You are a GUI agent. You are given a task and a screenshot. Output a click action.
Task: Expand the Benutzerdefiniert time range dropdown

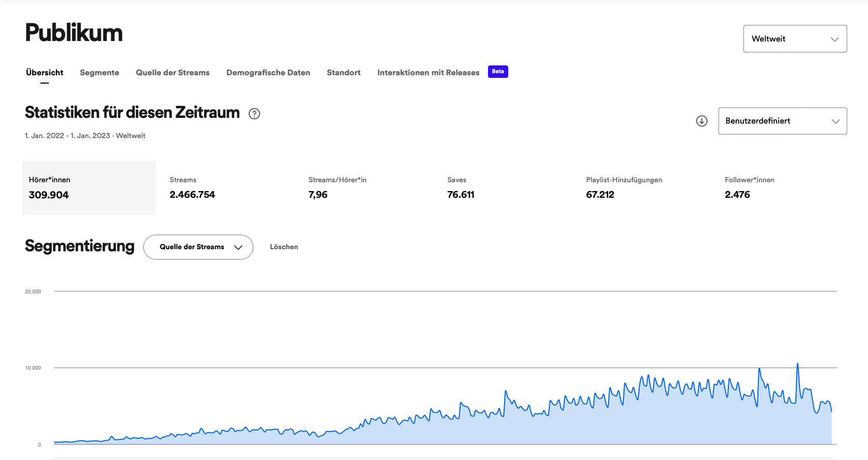(x=782, y=121)
